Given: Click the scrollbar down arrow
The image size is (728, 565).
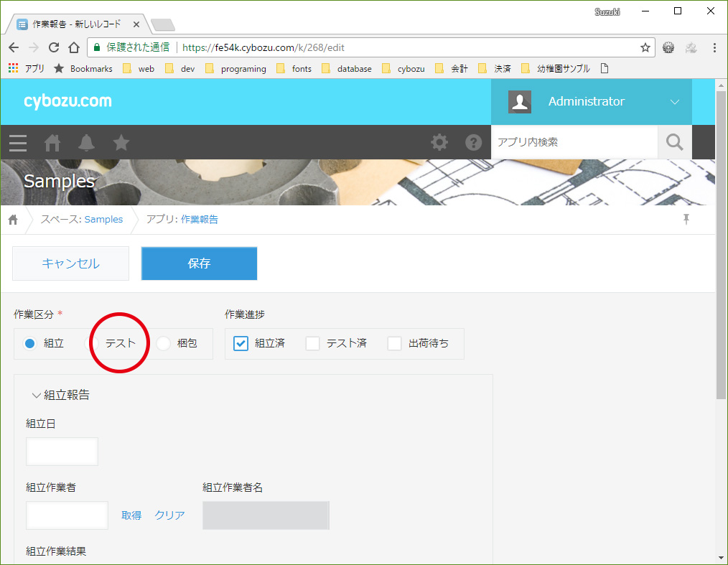Looking at the screenshot, I should coord(721,558).
